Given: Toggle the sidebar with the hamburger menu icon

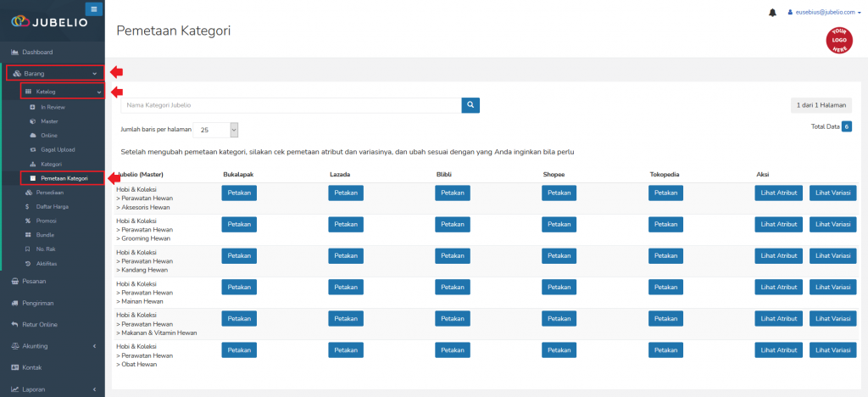Looking at the screenshot, I should pyautogui.click(x=93, y=8).
